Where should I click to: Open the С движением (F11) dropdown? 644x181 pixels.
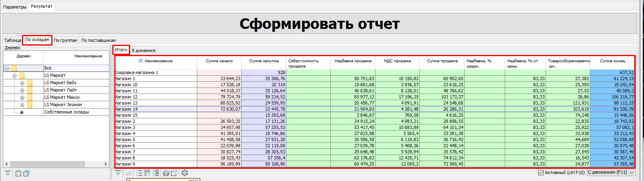[611, 172]
